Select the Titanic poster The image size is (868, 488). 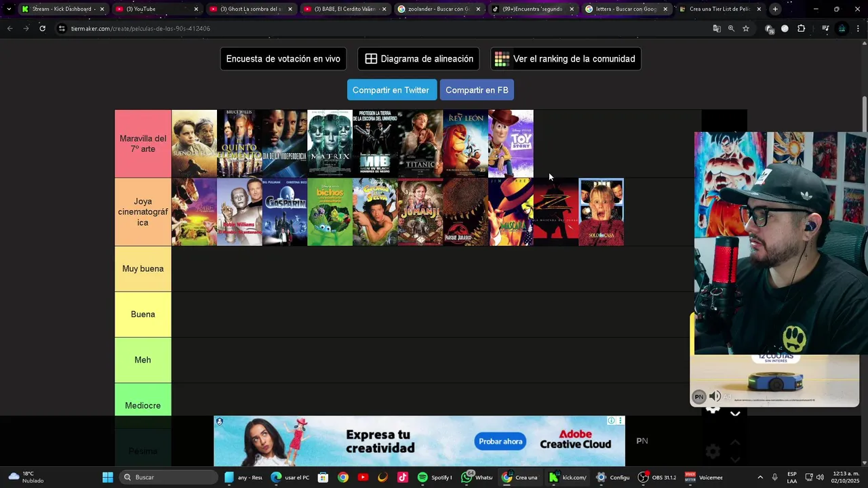420,144
